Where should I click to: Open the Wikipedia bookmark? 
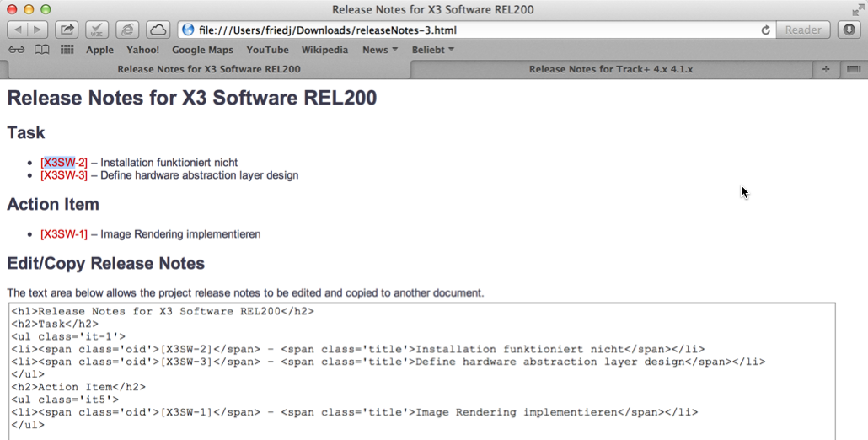point(324,50)
